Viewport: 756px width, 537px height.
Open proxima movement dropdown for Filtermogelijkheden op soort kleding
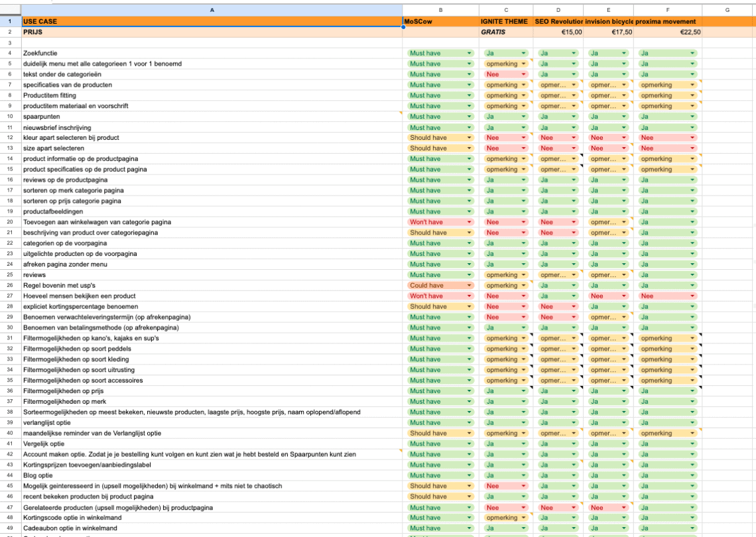coord(668,359)
